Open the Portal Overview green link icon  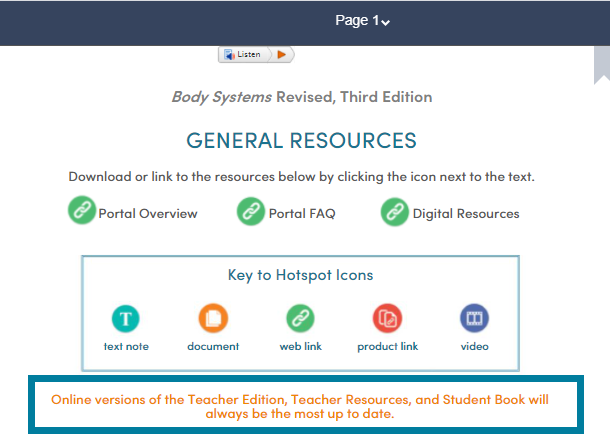pyautogui.click(x=82, y=212)
